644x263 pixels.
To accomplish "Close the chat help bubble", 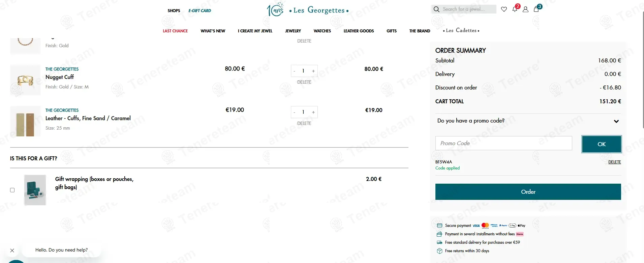I will click(12, 251).
